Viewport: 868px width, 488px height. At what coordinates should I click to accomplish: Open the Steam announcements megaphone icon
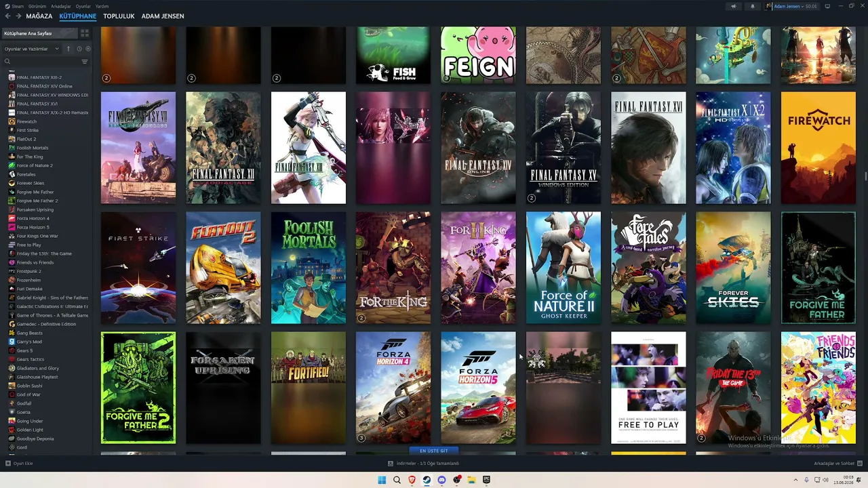pos(734,6)
